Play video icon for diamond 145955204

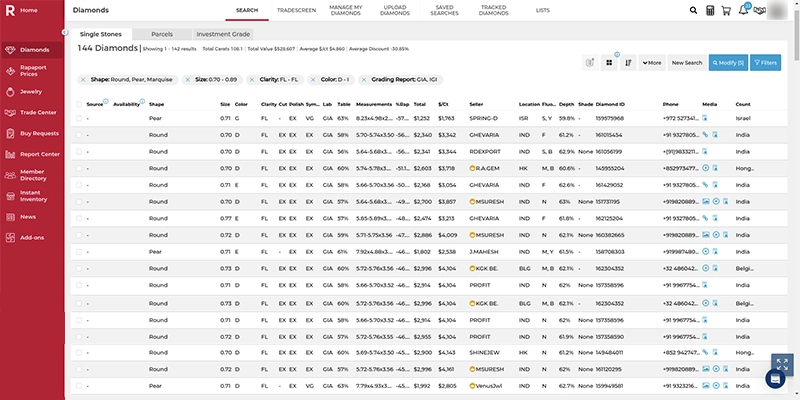706,168
